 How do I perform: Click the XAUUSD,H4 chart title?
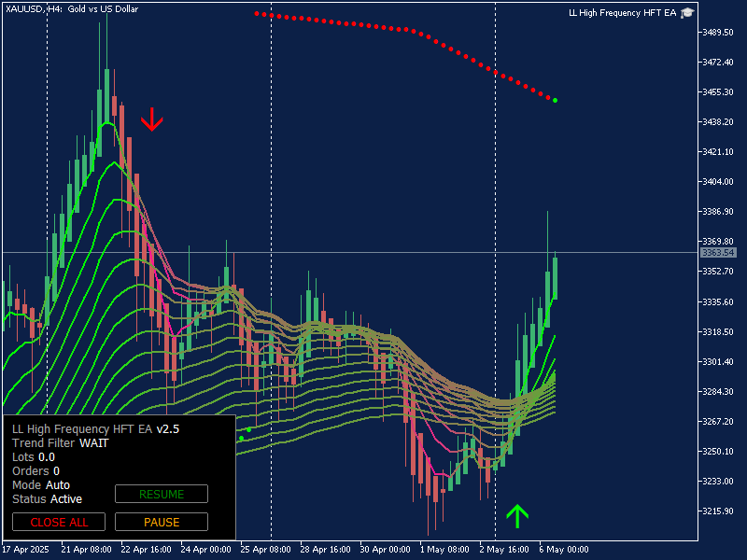(72, 8)
